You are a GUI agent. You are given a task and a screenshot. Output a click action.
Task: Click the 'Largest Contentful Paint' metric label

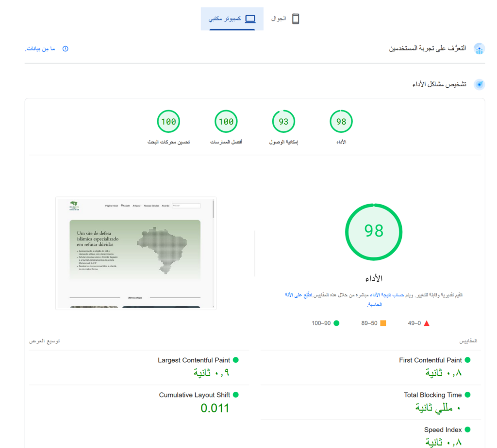194,360
